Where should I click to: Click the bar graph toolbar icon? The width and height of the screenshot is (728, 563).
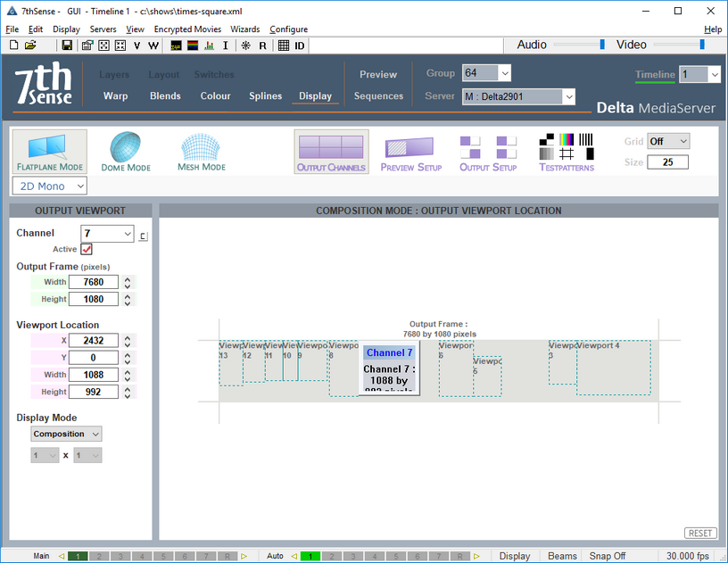coord(210,46)
